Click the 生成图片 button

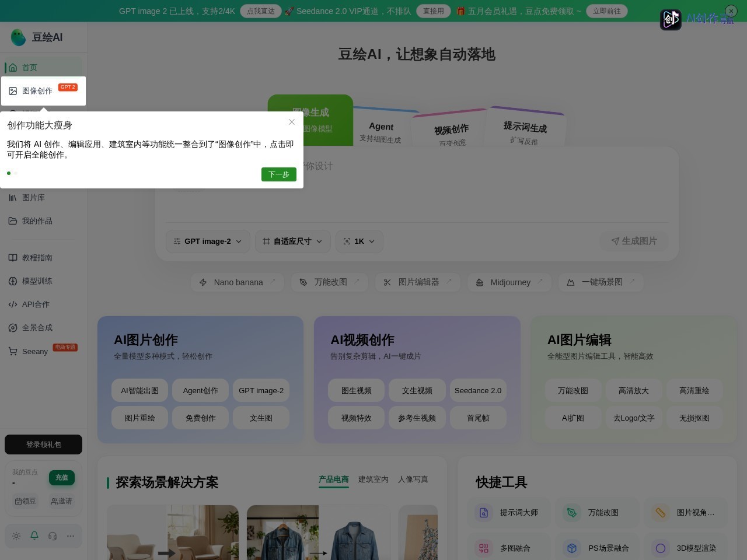click(634, 241)
